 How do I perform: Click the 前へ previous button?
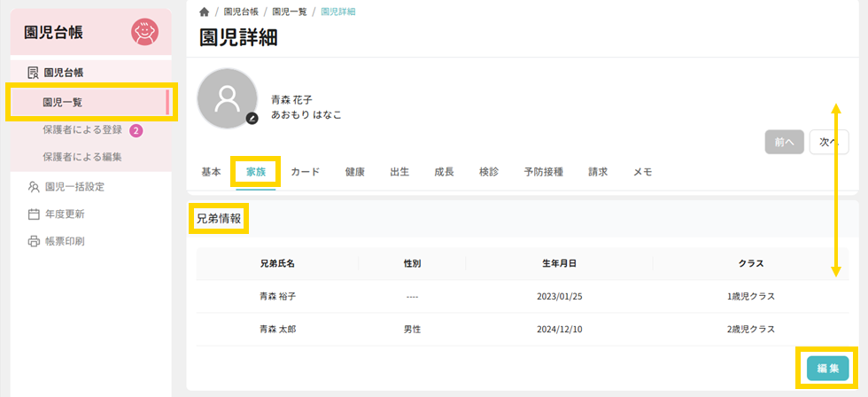tap(784, 142)
